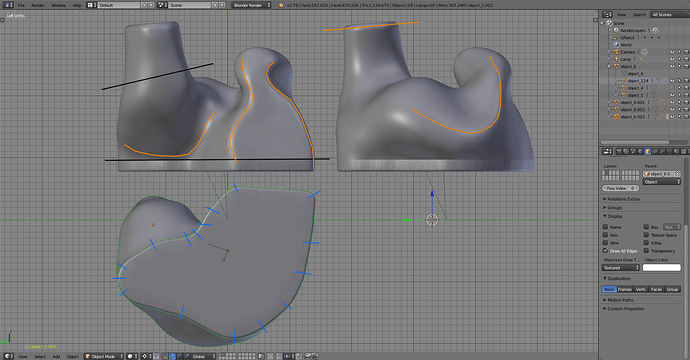
Task: Select Frames duplication button
Action: point(624,289)
